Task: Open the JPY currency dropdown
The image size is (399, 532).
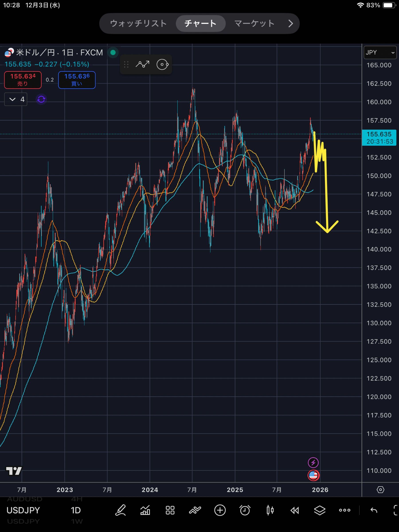Action: [x=380, y=53]
